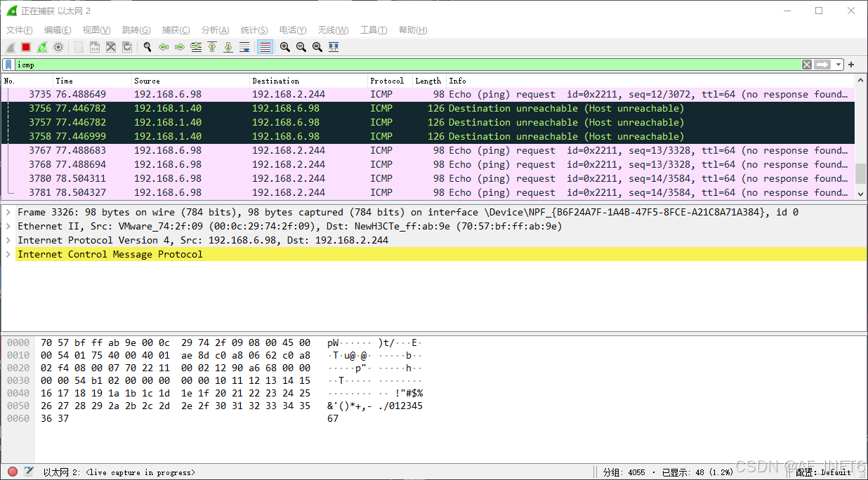Expand the Frame 3326 details row
Screen dimensions: 868x480
8,212
